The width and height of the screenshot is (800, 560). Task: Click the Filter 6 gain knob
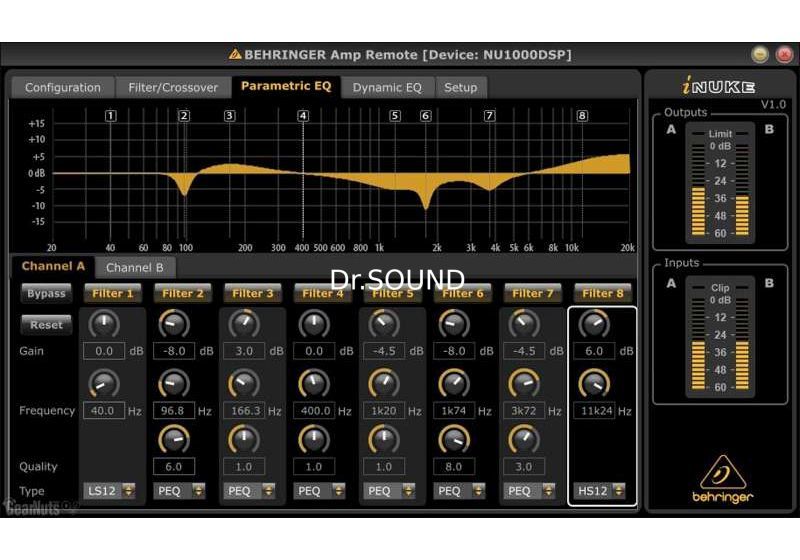click(x=454, y=323)
